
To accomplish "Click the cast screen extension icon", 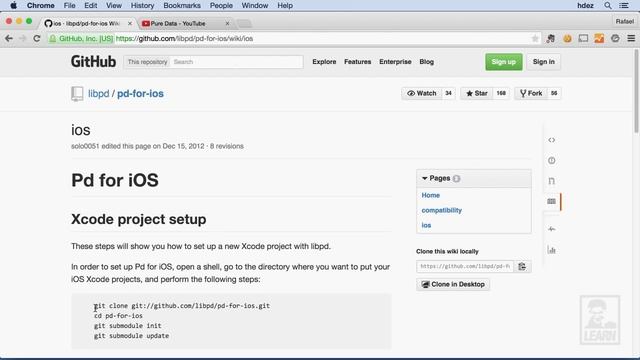I will pyautogui.click(x=583, y=38).
